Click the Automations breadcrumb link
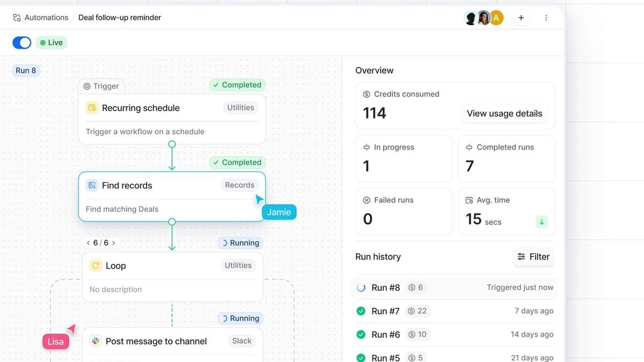This screenshot has width=644, height=362. (x=46, y=18)
